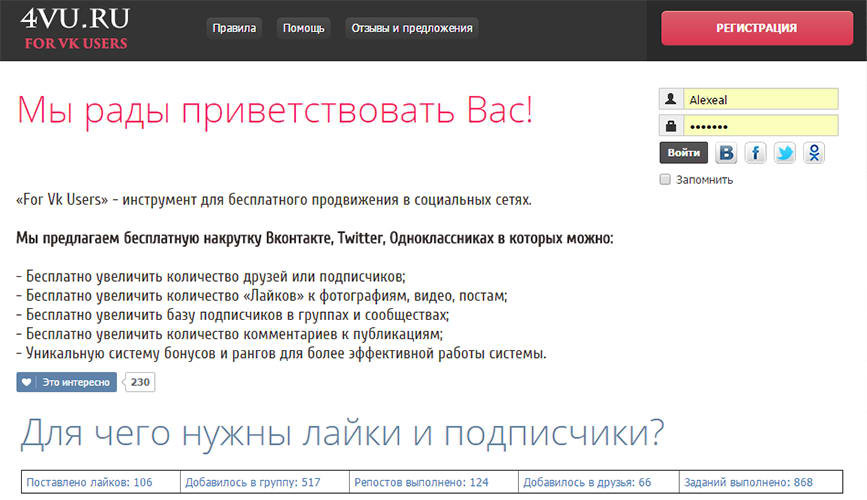
Task: Tick the Запомнить checkbox
Action: [x=665, y=179]
